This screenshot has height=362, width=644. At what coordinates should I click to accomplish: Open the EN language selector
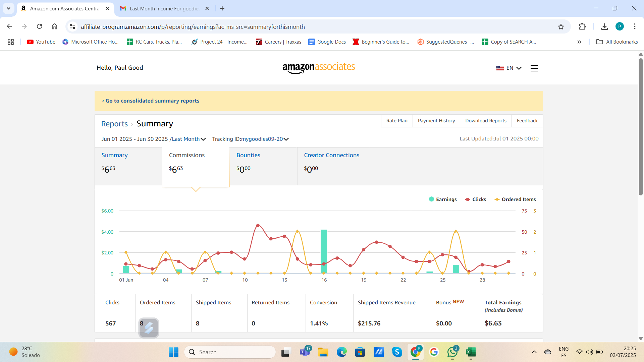click(x=509, y=68)
